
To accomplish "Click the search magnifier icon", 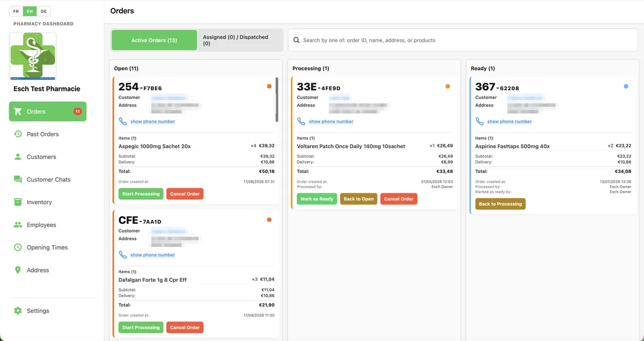I will [x=296, y=40].
